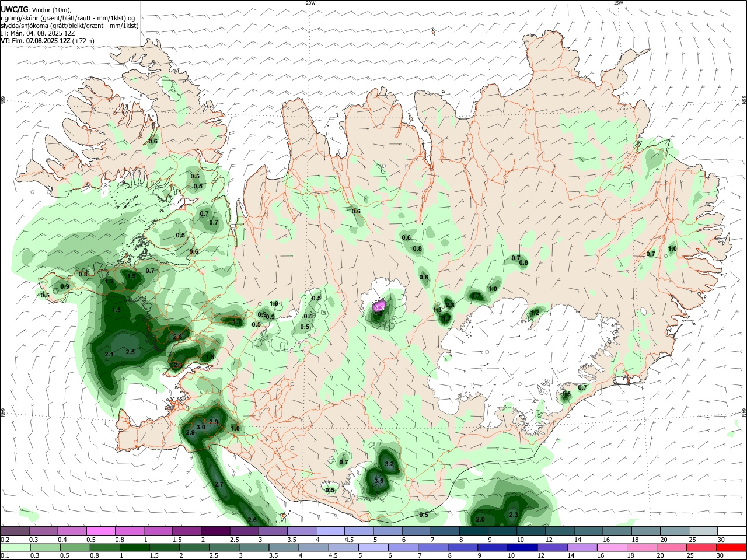Click the 2.1 precipitation value label
The image size is (747, 560).
109,355
